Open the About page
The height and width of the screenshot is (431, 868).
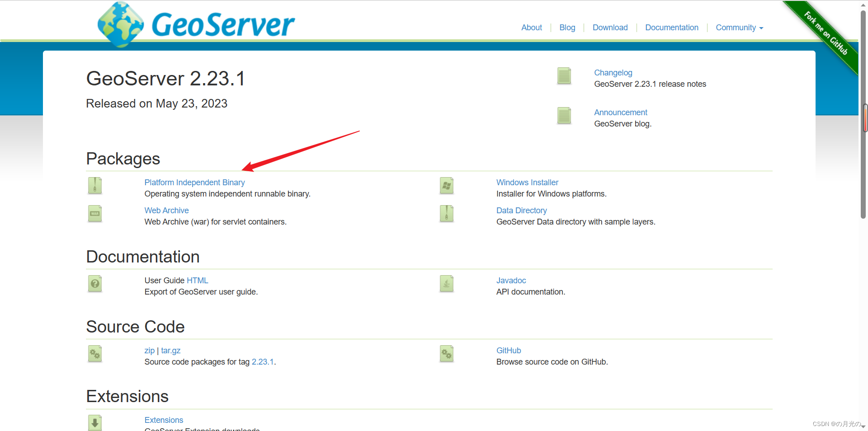click(x=532, y=28)
